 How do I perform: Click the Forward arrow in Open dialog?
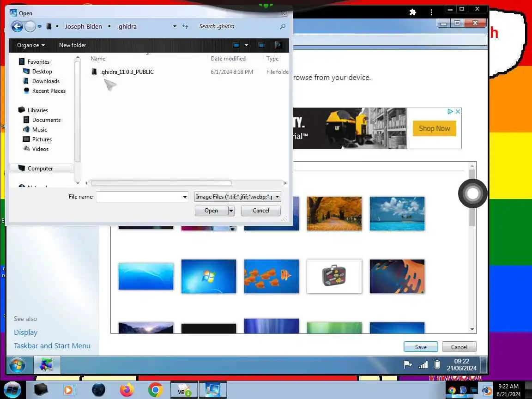(30, 26)
